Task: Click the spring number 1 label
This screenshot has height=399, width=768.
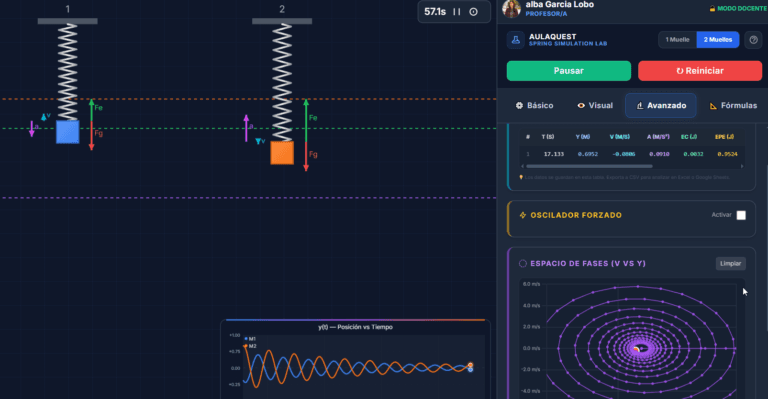Action: coord(68,9)
